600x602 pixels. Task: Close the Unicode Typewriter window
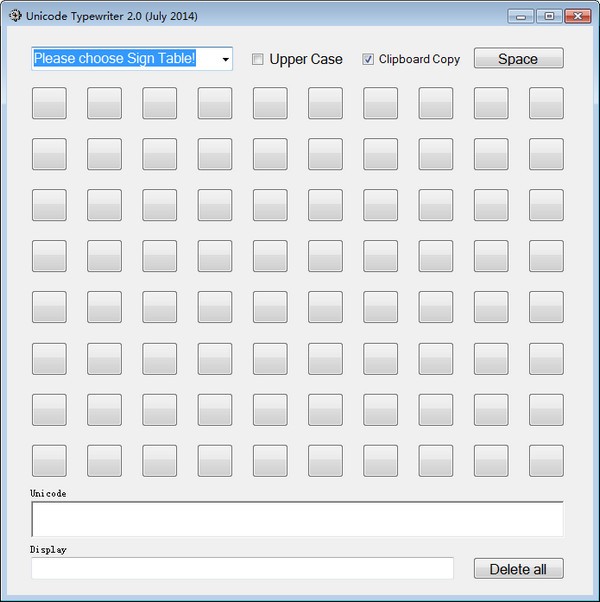pyautogui.click(x=577, y=17)
